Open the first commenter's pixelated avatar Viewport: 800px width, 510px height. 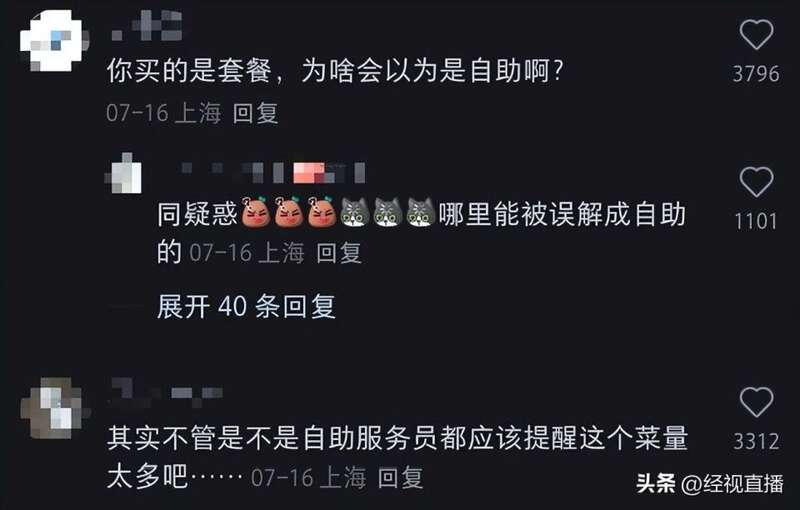tap(53, 40)
